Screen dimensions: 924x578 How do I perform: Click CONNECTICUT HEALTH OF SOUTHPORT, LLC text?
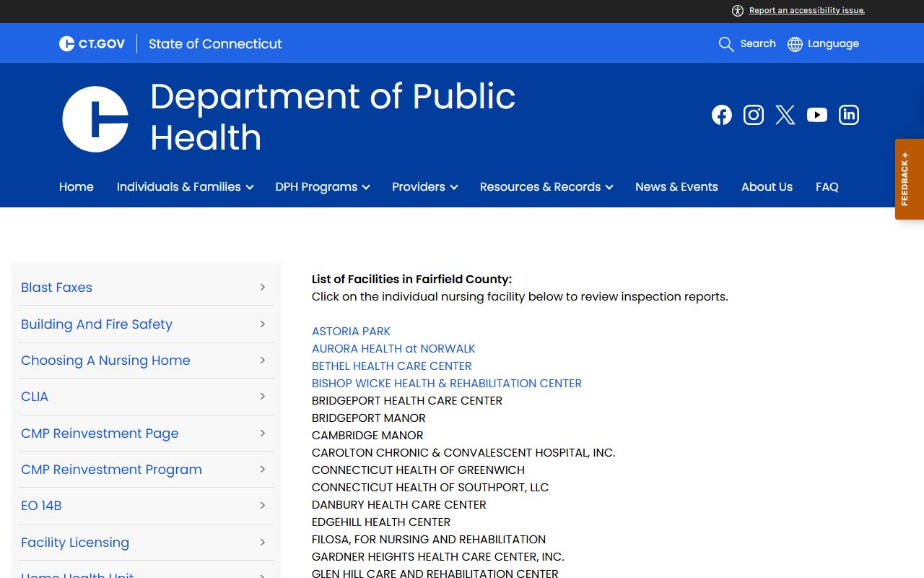[430, 488]
